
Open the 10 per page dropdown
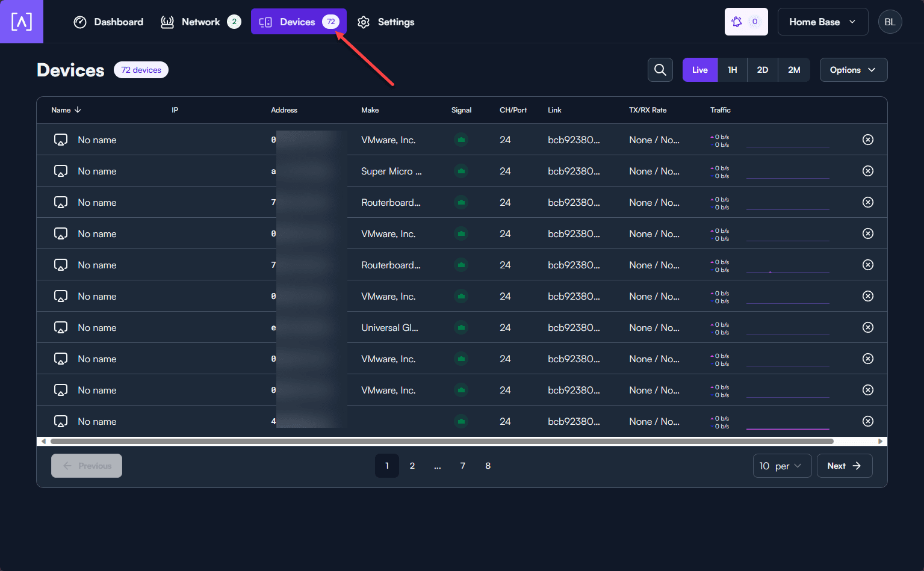click(x=783, y=466)
